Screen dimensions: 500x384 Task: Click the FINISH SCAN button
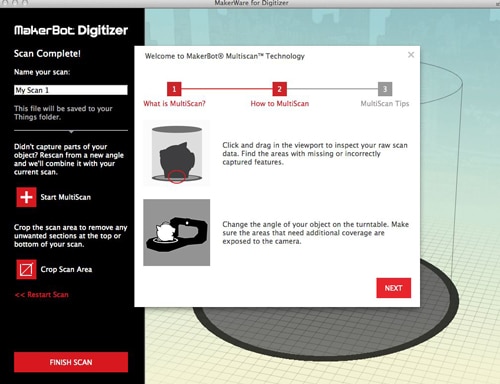click(x=71, y=362)
